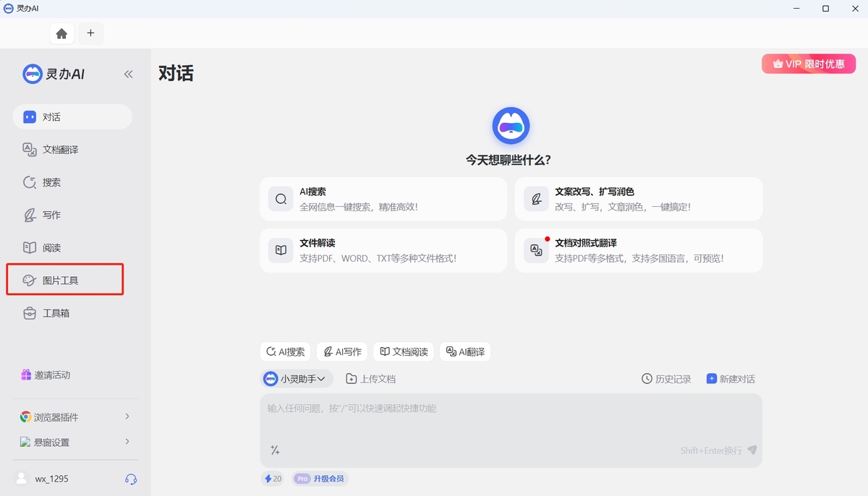Click the AI翻译 quick chip

coord(465,352)
